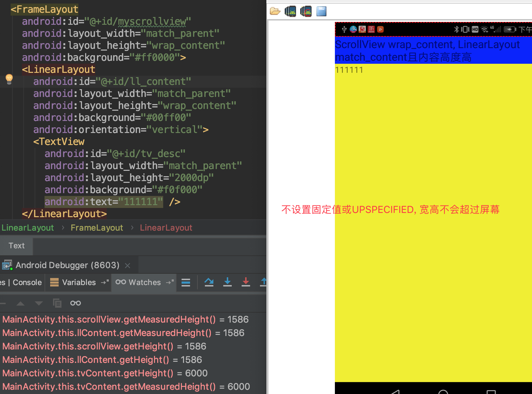Click the duplicate watch copy icon
The width and height of the screenshot is (532, 394).
click(x=57, y=303)
